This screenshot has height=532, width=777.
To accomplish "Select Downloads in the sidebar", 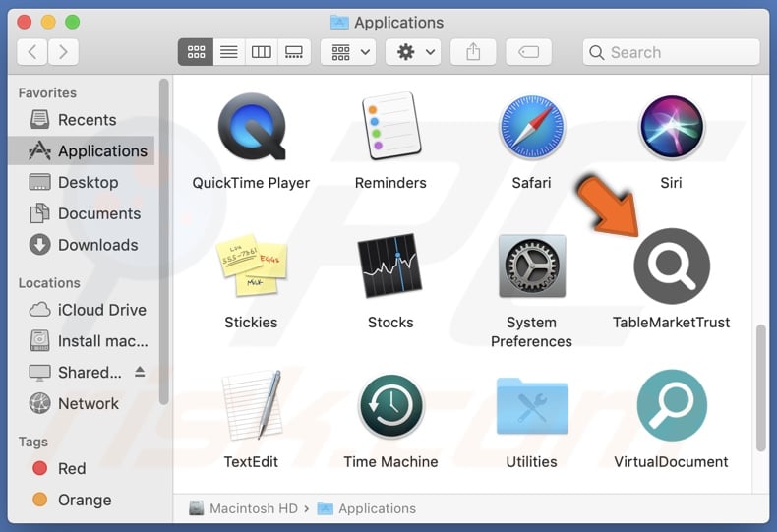I will 83,245.
